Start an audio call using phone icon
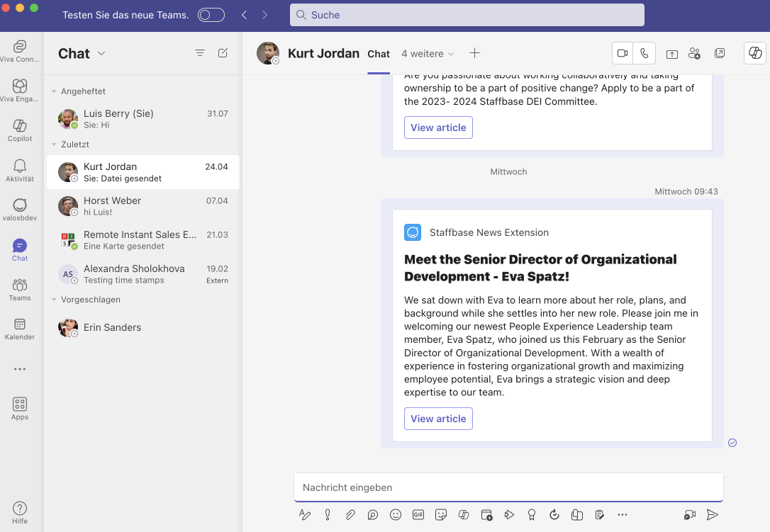770x532 pixels. pos(645,53)
